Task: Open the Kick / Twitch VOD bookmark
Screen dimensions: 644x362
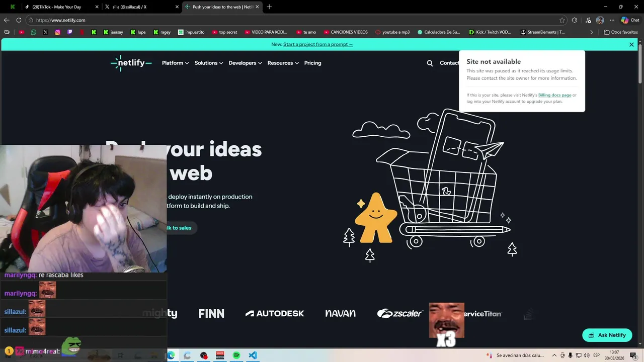Action: 490,32
